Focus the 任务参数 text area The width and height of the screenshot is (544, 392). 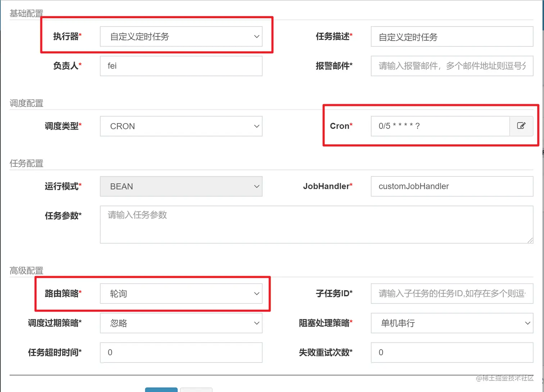pyautogui.click(x=317, y=224)
